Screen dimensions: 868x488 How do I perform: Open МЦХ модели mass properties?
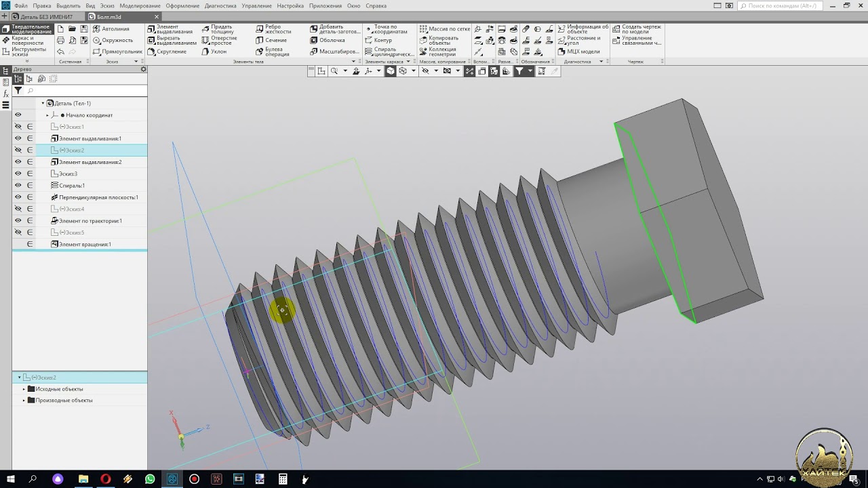click(578, 52)
